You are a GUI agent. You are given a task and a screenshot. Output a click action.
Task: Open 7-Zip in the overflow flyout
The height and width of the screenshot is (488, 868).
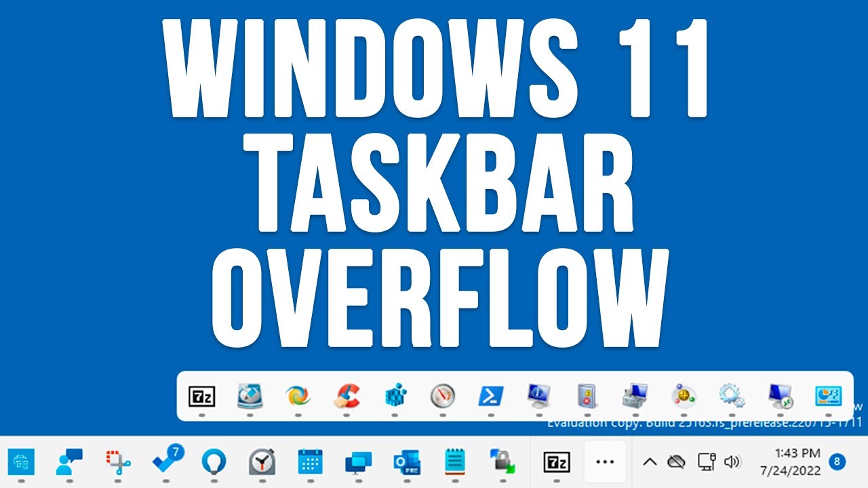(201, 396)
